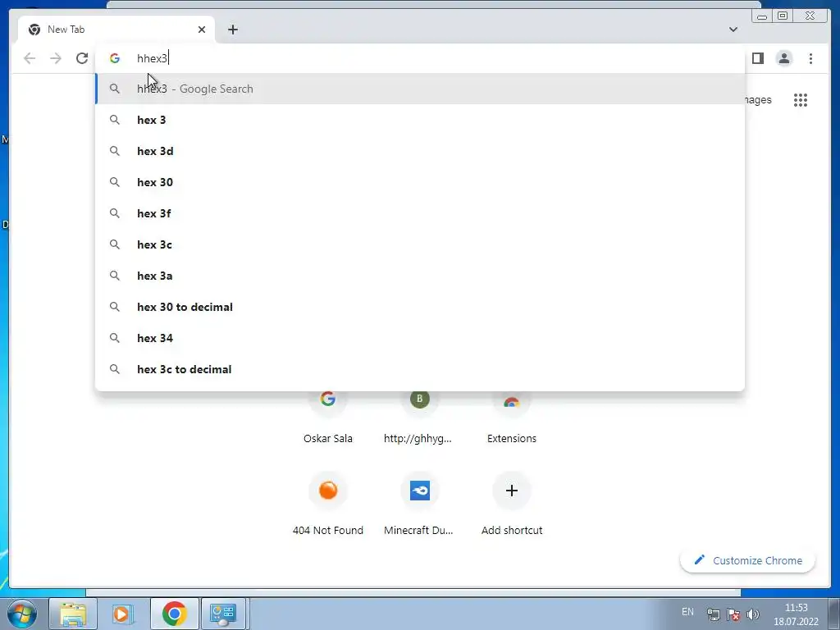Image resolution: width=840 pixels, height=630 pixels.
Task: Click search icon beside 'hex 3d'
Action: click(x=115, y=151)
